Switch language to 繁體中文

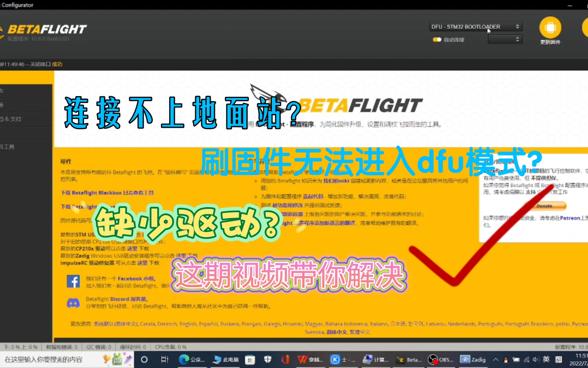[x=360, y=332]
